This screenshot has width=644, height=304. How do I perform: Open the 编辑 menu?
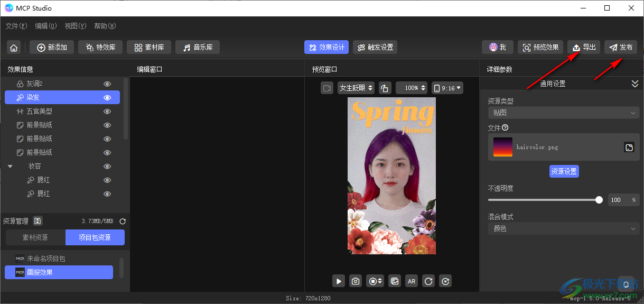[46, 26]
